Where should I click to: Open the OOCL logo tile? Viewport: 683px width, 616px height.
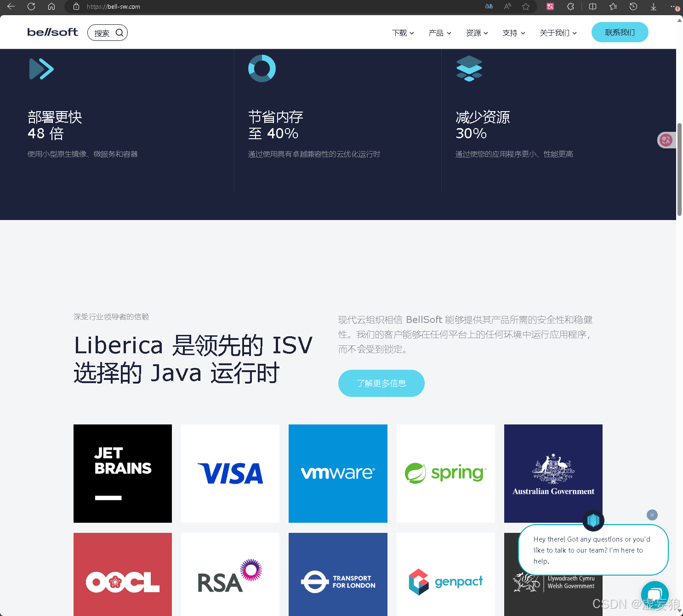(x=123, y=574)
